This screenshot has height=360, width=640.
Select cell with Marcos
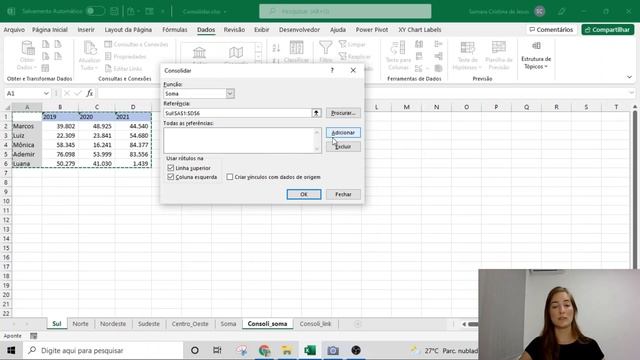(x=27, y=126)
